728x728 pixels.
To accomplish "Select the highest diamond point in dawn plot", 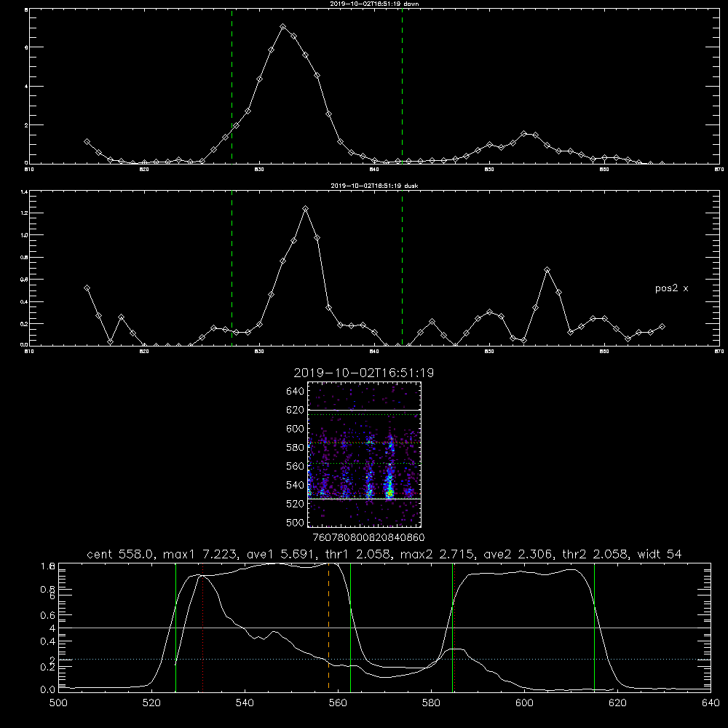I will click(282, 27).
